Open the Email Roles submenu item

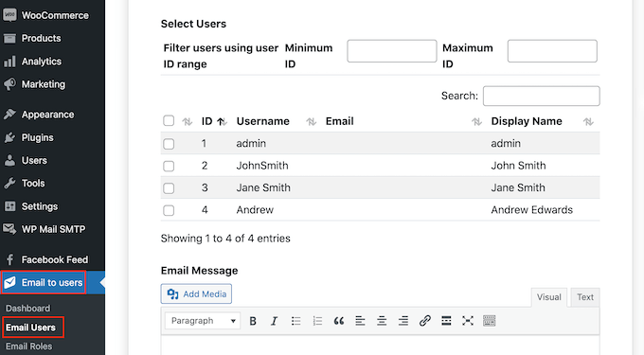[x=28, y=346]
